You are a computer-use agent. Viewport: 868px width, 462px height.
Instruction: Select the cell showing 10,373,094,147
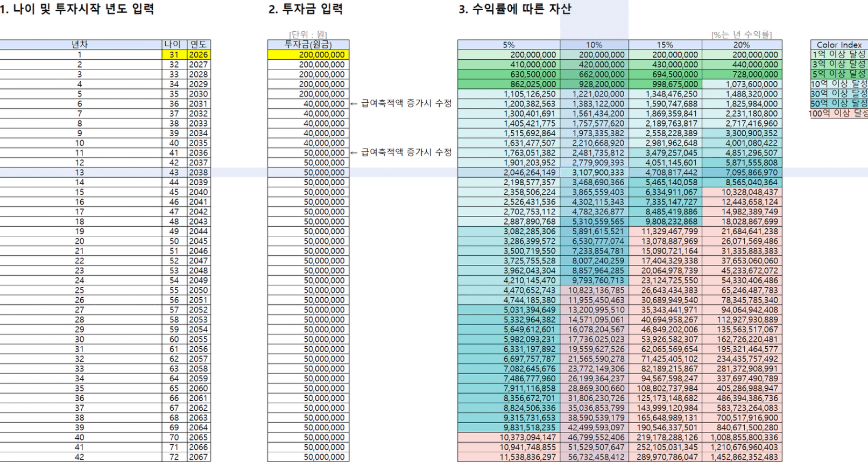pyautogui.click(x=509, y=437)
